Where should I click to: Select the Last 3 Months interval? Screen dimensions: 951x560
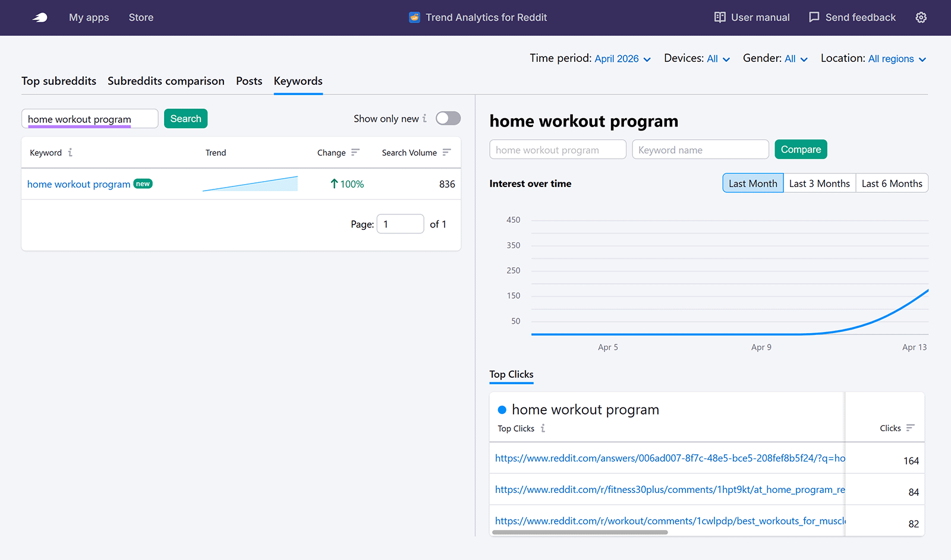(820, 183)
